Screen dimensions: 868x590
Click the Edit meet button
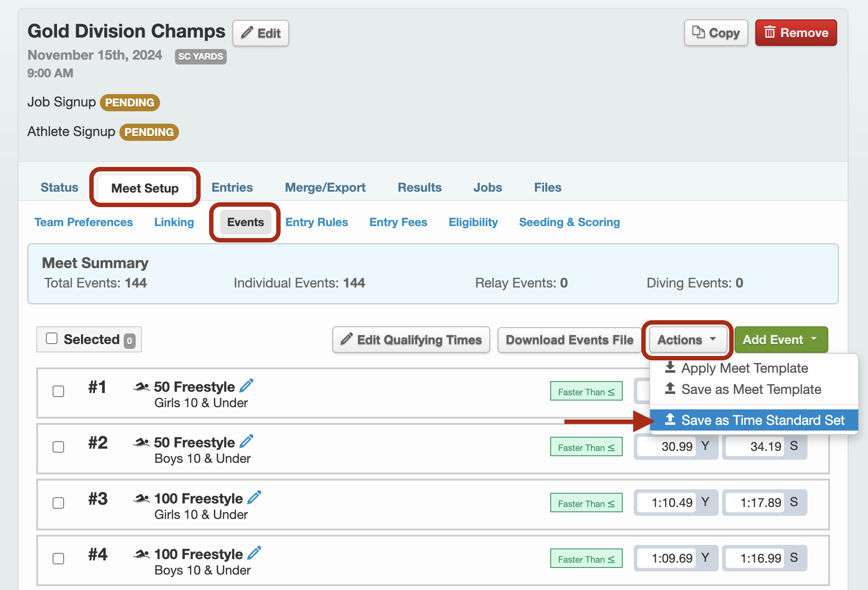[x=261, y=33]
